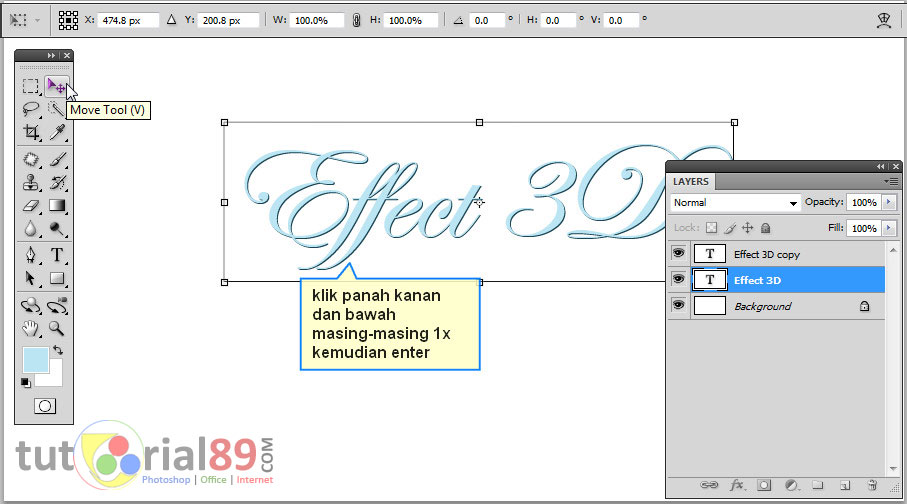The image size is (907, 504).
Task: Select the Blur tool
Action: pyautogui.click(x=31, y=229)
